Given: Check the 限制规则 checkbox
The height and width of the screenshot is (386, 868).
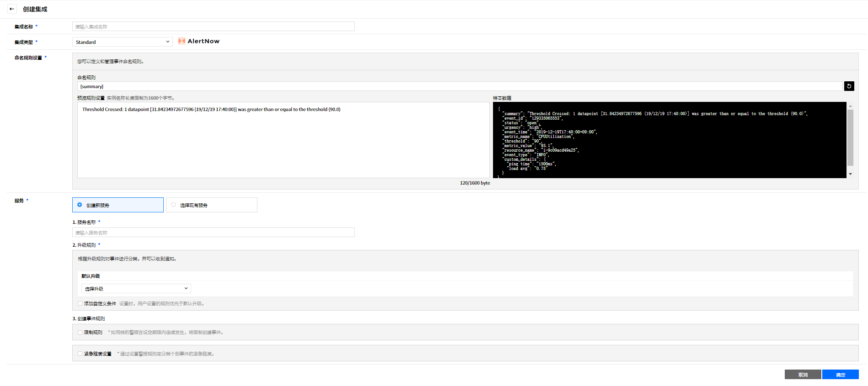Looking at the screenshot, I should pyautogui.click(x=80, y=333).
